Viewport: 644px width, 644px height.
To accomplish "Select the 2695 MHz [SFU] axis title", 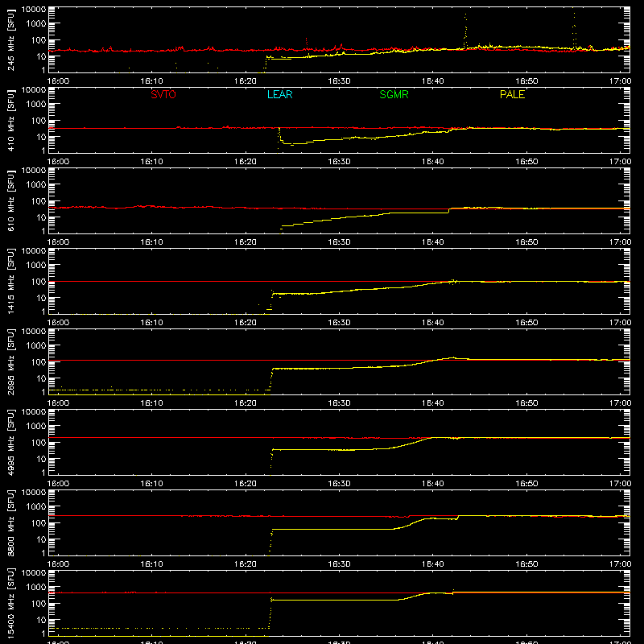I will (11, 361).
